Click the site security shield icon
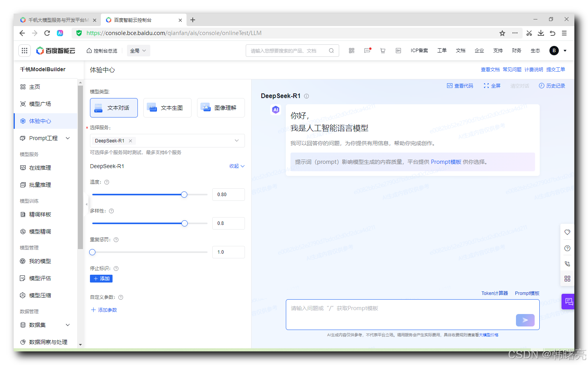The height and width of the screenshot is (365, 588). click(x=79, y=33)
